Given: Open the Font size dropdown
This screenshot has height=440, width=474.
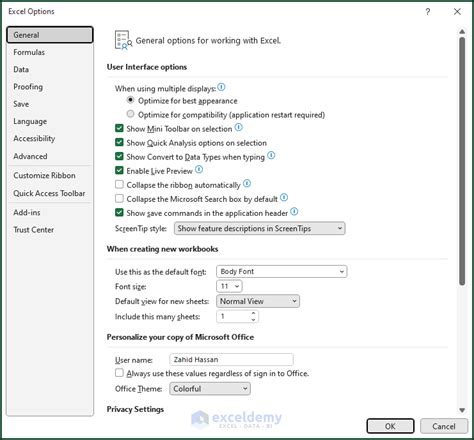Looking at the screenshot, I should [x=229, y=286].
